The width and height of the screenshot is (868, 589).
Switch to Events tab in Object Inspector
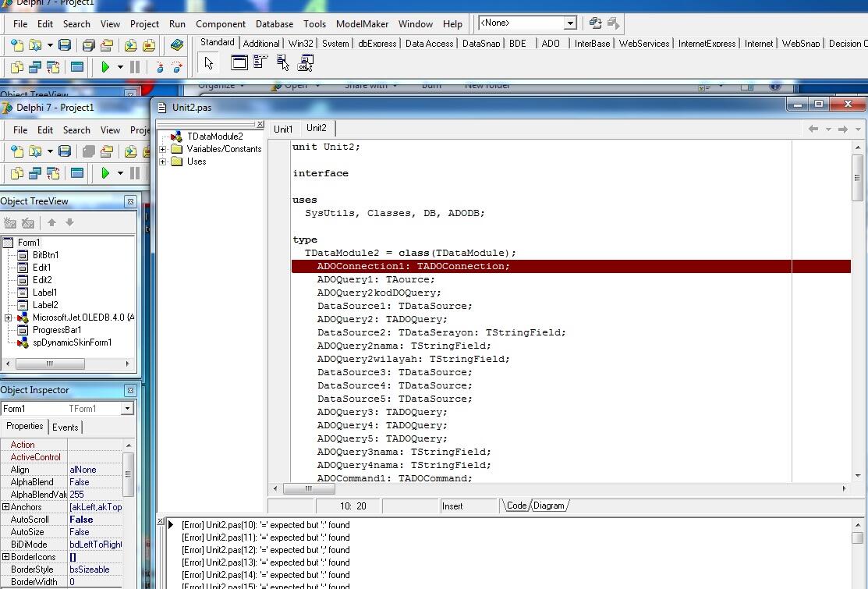pos(65,428)
